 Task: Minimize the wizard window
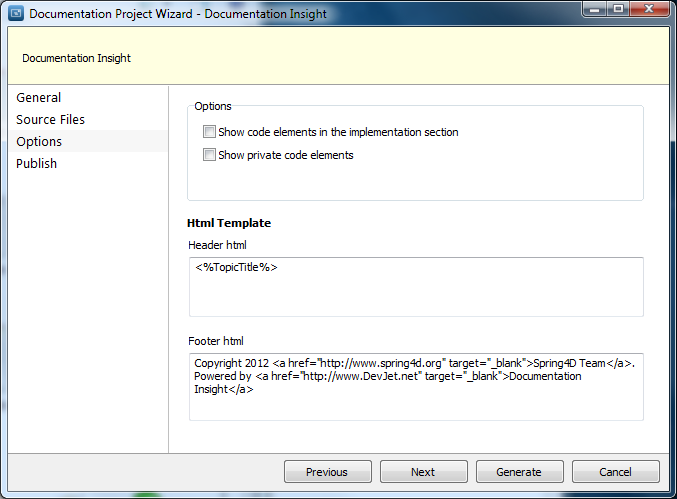pyautogui.click(x=595, y=9)
